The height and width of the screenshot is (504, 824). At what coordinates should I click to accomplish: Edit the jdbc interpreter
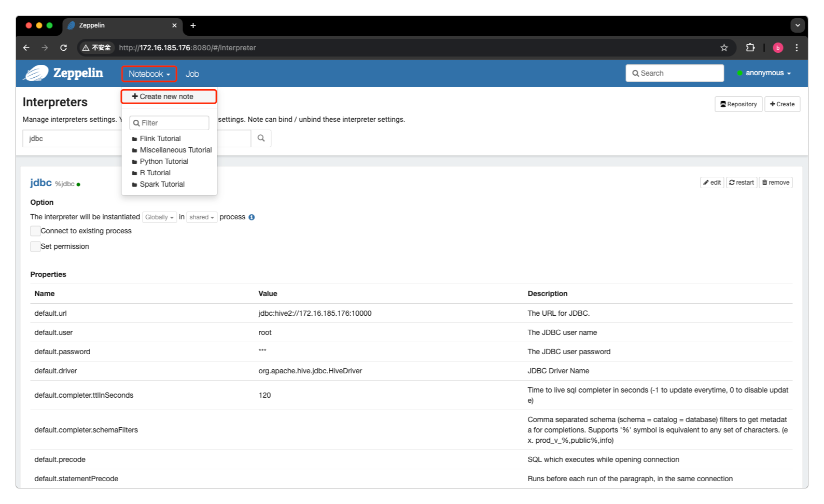[712, 183]
